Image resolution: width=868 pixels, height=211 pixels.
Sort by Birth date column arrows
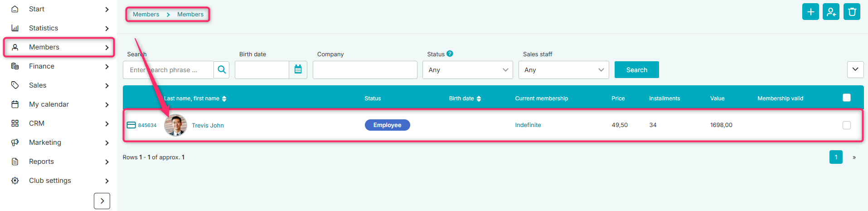[479, 98]
